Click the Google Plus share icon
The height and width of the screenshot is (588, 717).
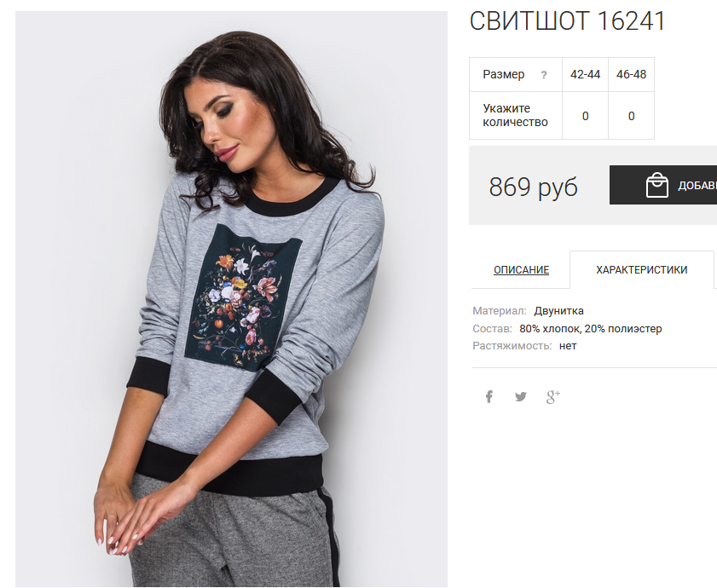point(552,396)
